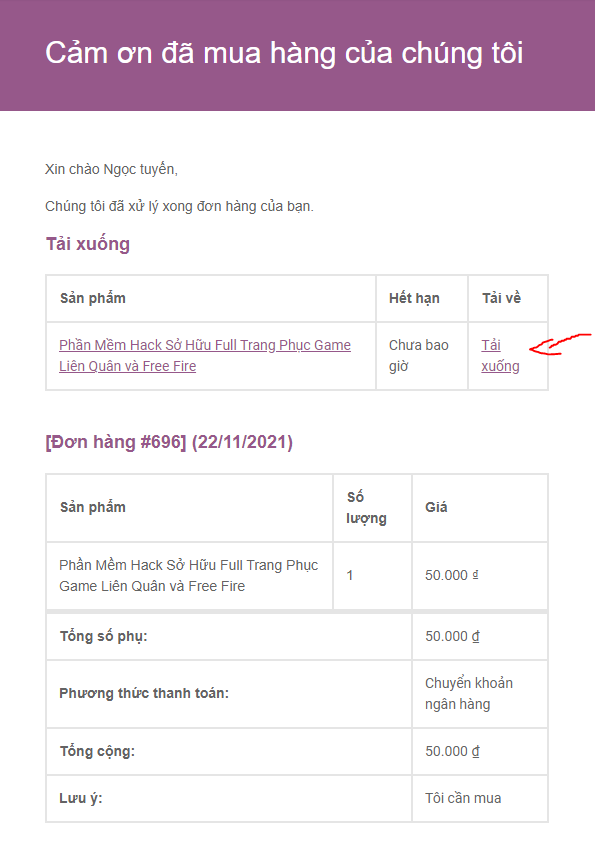This screenshot has height=855, width=595.
Task: Click the "Hết hạn" column header
Action: (414, 298)
